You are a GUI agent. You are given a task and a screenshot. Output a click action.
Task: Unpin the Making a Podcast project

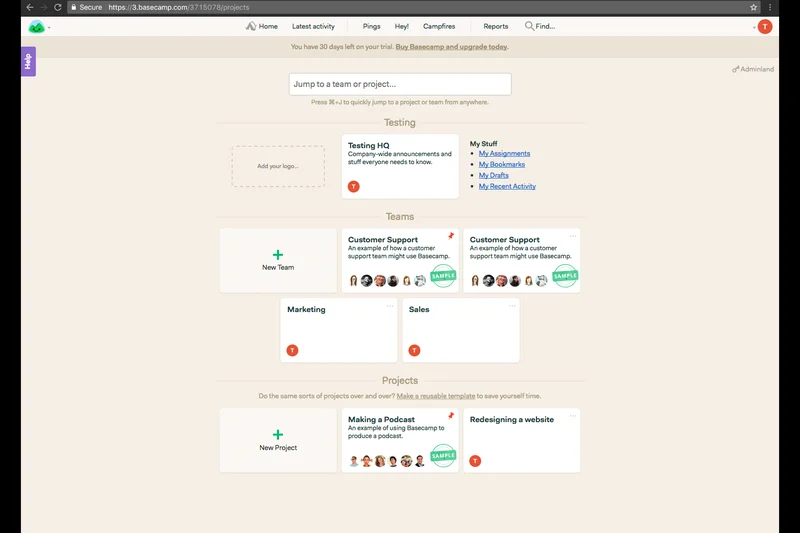[451, 416]
